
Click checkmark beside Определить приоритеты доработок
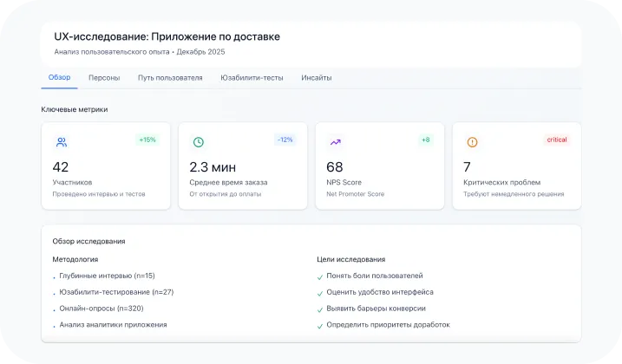[320, 325]
